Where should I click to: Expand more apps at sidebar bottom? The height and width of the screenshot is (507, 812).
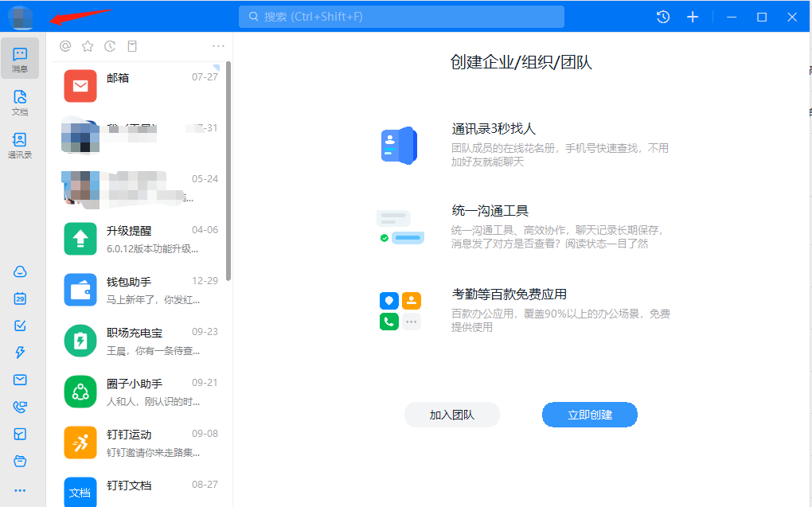[21, 490]
